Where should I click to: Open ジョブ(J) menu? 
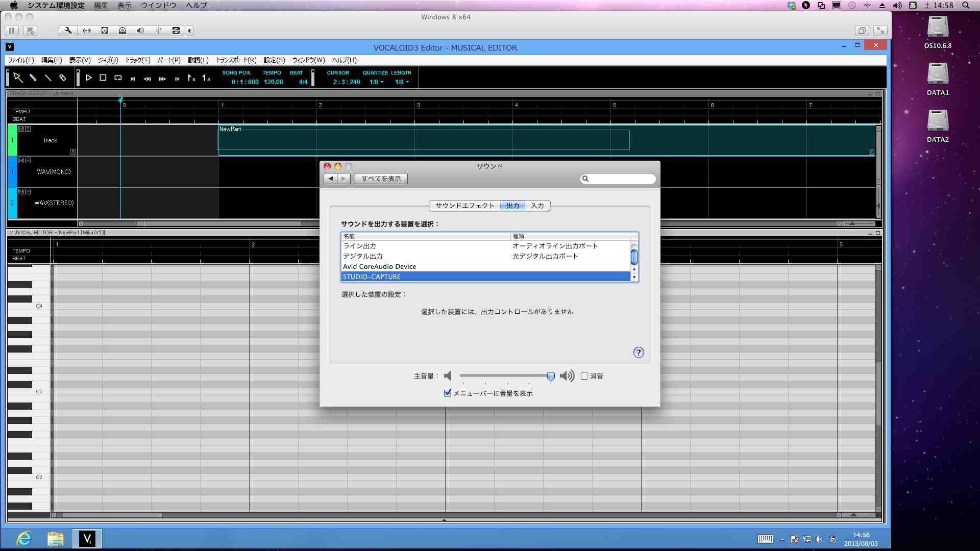pos(108,60)
